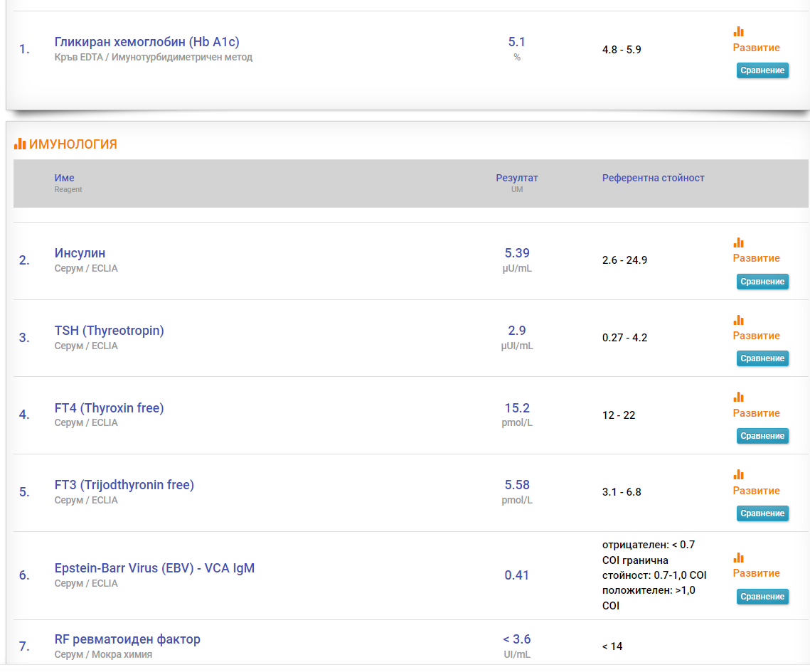Click the RF ревматоиден фактор test name
The image size is (810, 672).
click(127, 639)
